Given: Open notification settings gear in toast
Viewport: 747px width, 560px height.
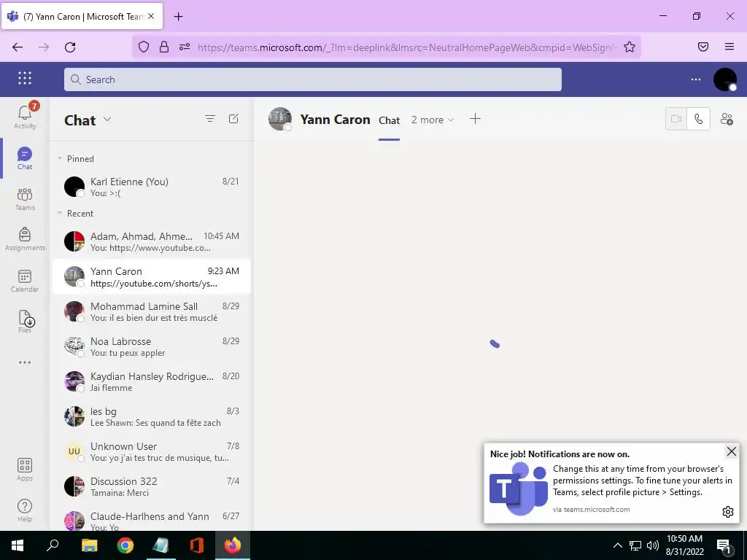Looking at the screenshot, I should point(727,511).
